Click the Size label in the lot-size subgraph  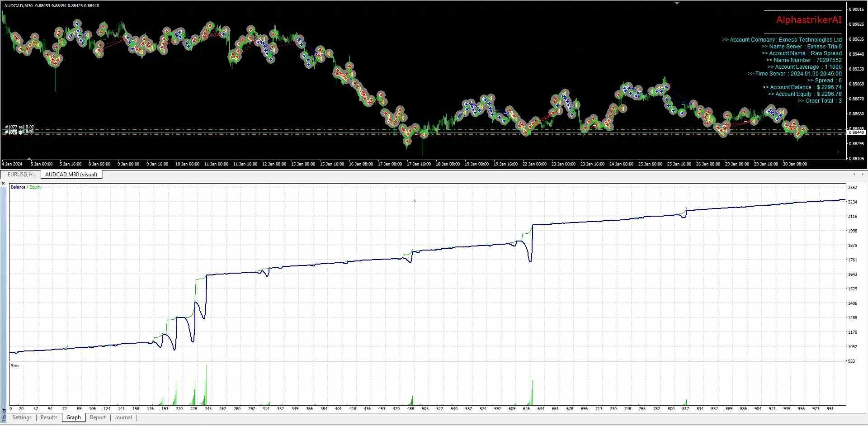click(x=15, y=366)
